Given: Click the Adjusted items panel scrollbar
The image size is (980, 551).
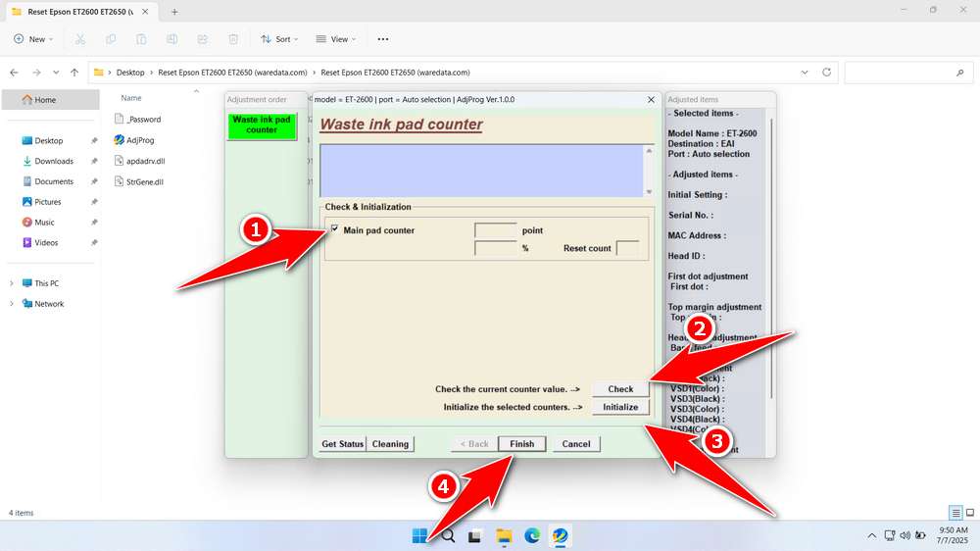Looking at the screenshot, I should [x=772, y=259].
